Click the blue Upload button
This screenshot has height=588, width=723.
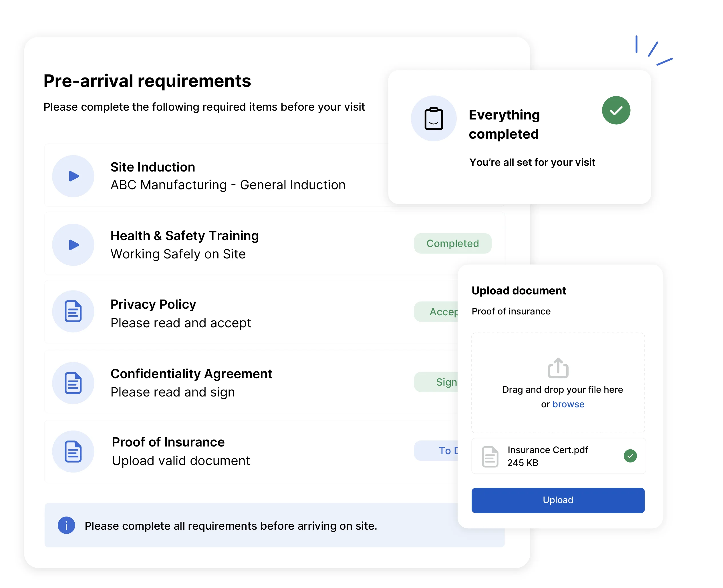click(558, 500)
